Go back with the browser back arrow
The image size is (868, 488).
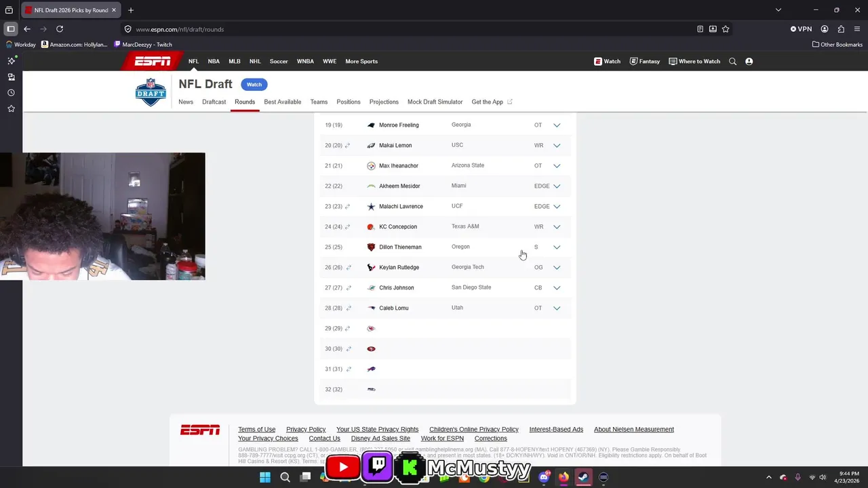tap(27, 29)
